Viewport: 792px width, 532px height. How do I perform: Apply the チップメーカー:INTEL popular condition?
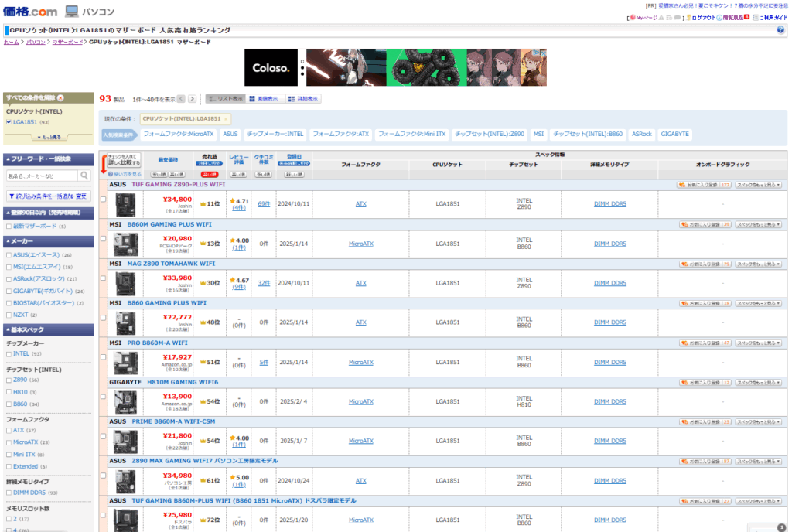[275, 135]
